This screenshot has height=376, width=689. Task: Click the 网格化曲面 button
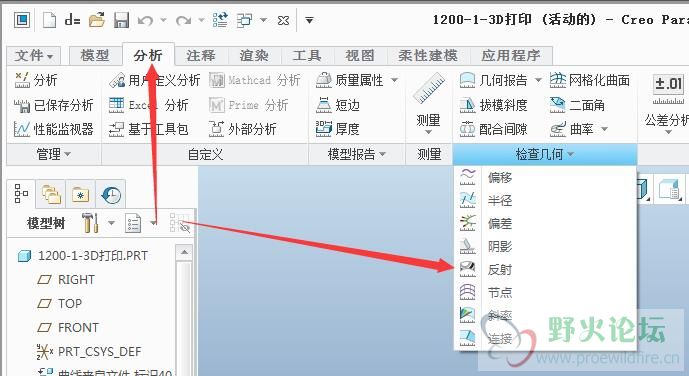590,80
